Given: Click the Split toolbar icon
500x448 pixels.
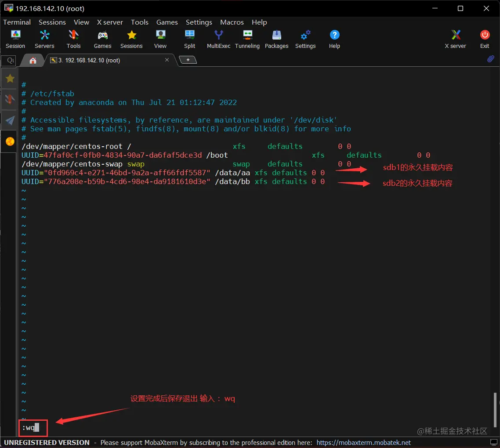Looking at the screenshot, I should [189, 39].
